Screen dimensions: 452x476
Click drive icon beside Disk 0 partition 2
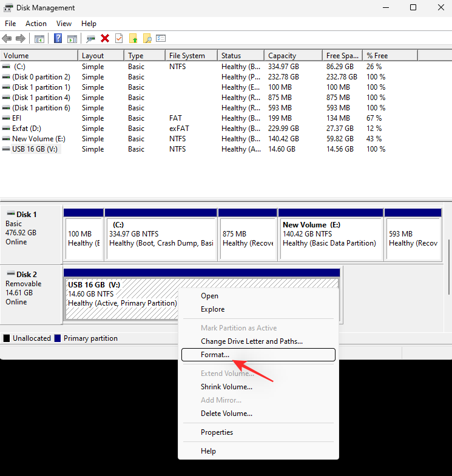pos(6,77)
